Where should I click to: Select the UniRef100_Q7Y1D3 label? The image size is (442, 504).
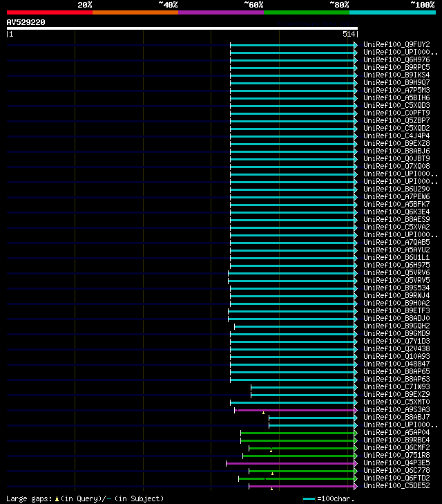coord(396,341)
